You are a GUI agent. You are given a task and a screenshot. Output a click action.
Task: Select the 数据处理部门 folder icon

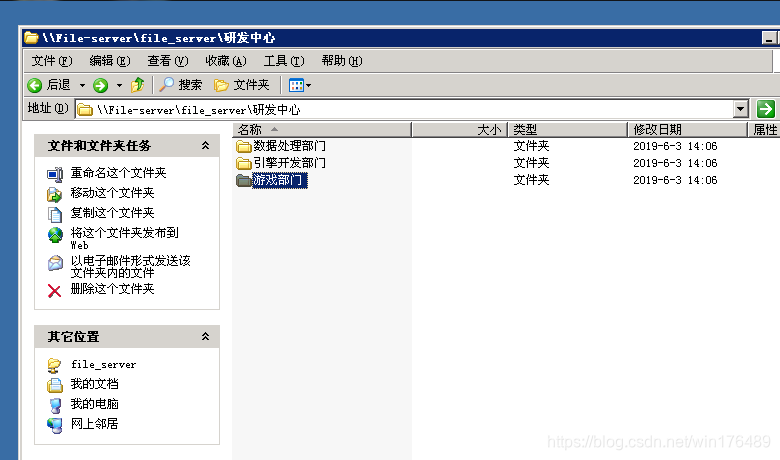click(244, 146)
